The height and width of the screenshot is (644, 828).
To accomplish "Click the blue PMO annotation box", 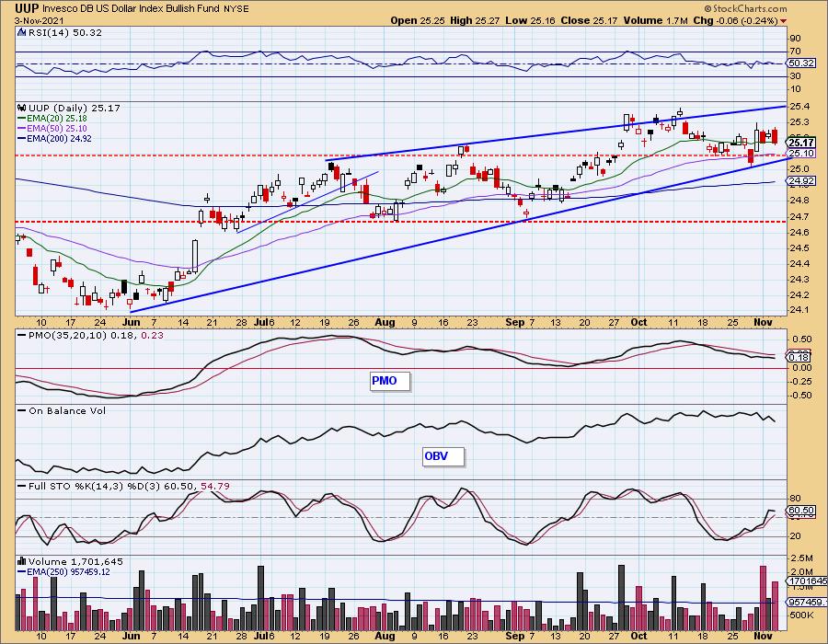I will (390, 381).
